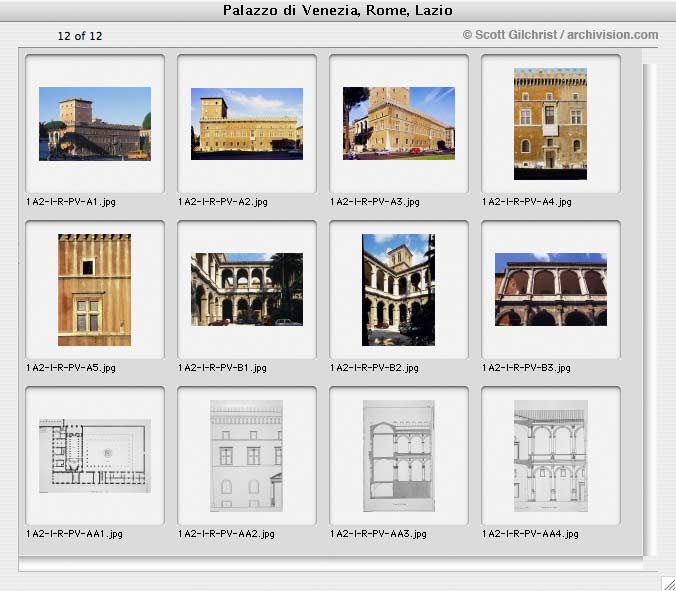676x591 pixels.
Task: Open the 1A2-I-R-PV-A3 corner view thumbnail
Action: coord(399,124)
